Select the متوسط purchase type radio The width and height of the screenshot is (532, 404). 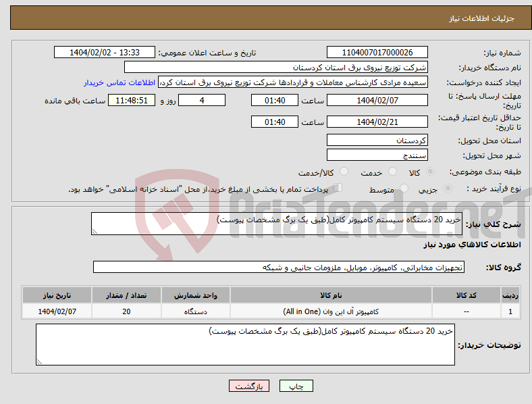pos(404,188)
